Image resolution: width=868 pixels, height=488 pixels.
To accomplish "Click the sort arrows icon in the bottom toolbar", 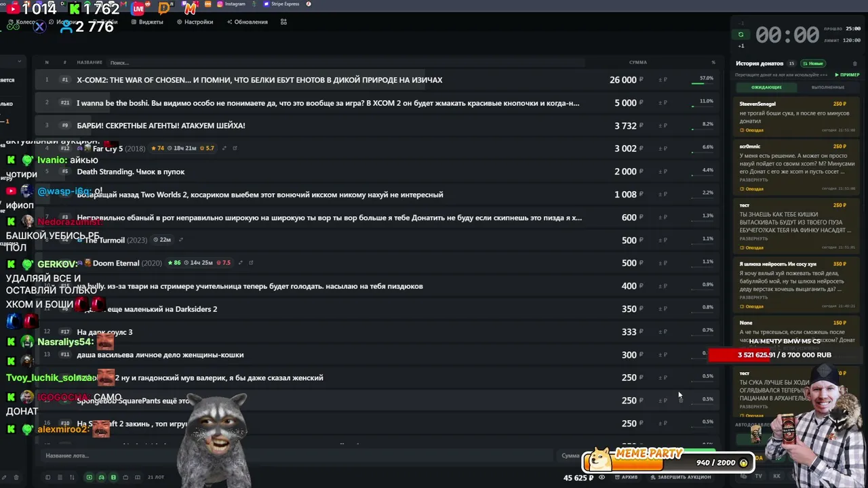I will coord(72,477).
